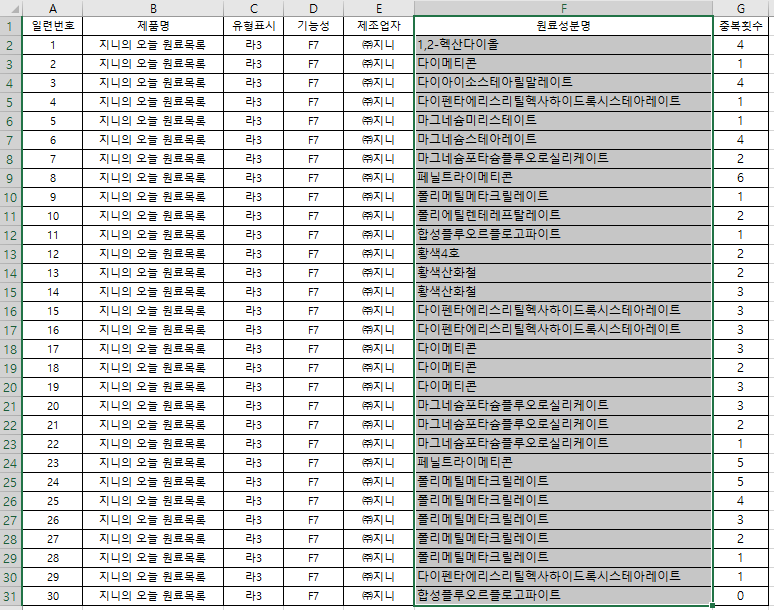Select column F header
This screenshot has height=610, width=774.
coord(564,8)
